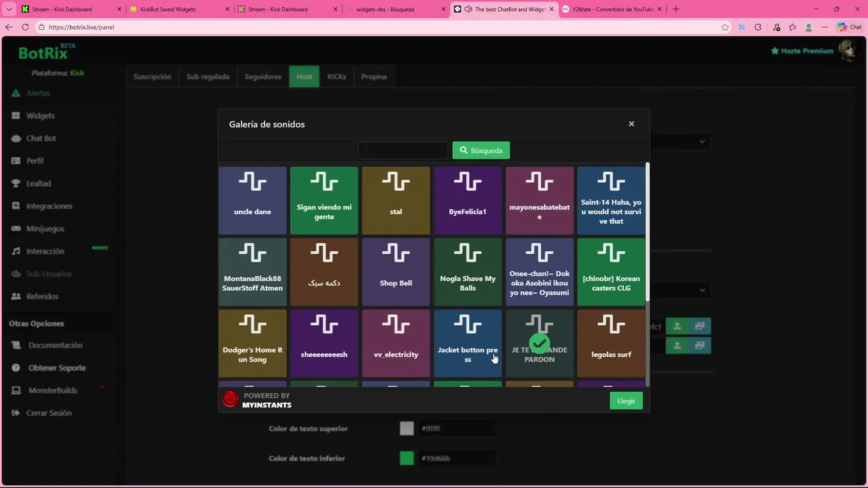The width and height of the screenshot is (868, 488).
Task: Switch to the Sub regalada tab
Action: 208,77
